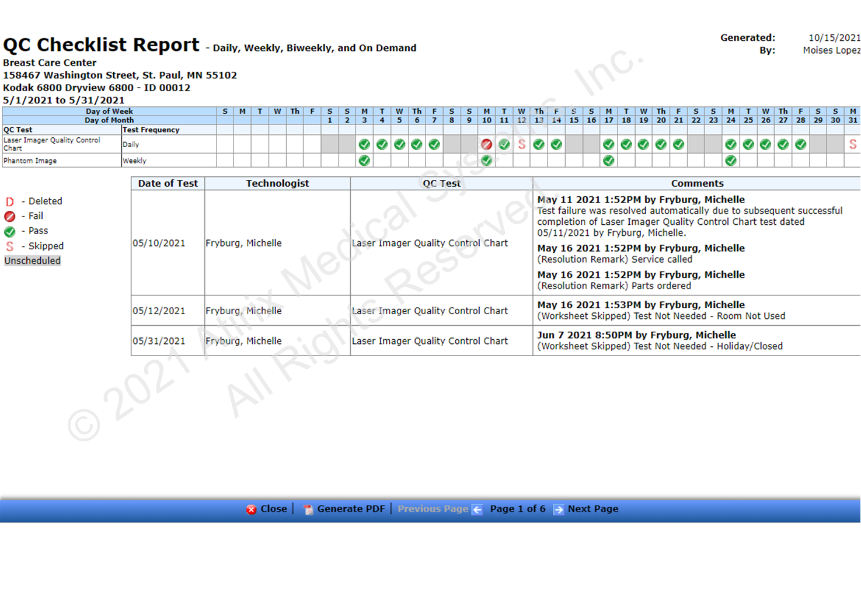Click the Date of Test column header
The image size is (861, 616).
click(x=168, y=183)
